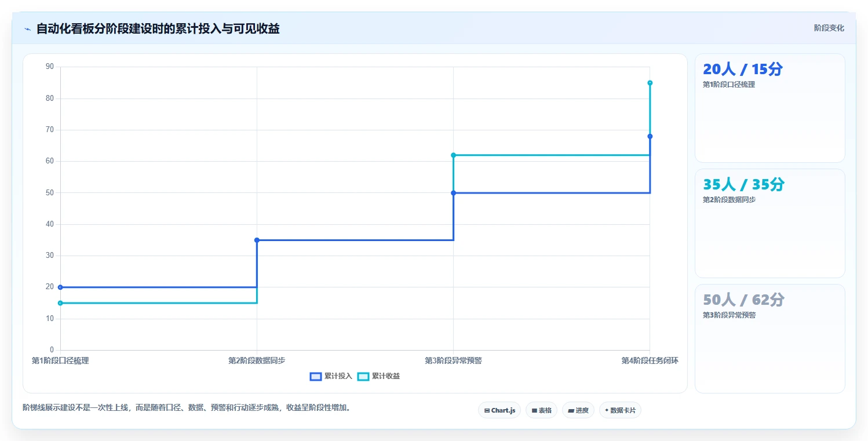This screenshot has width=868, height=441.
Task: Click the y-axis label 60
Action: coord(50,161)
